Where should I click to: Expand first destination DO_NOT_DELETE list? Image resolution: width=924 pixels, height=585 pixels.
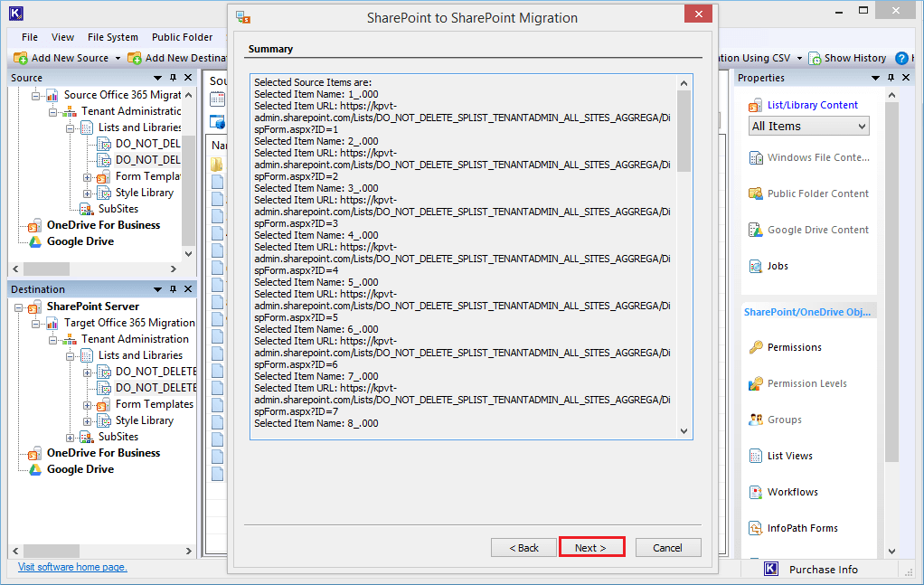click(87, 373)
